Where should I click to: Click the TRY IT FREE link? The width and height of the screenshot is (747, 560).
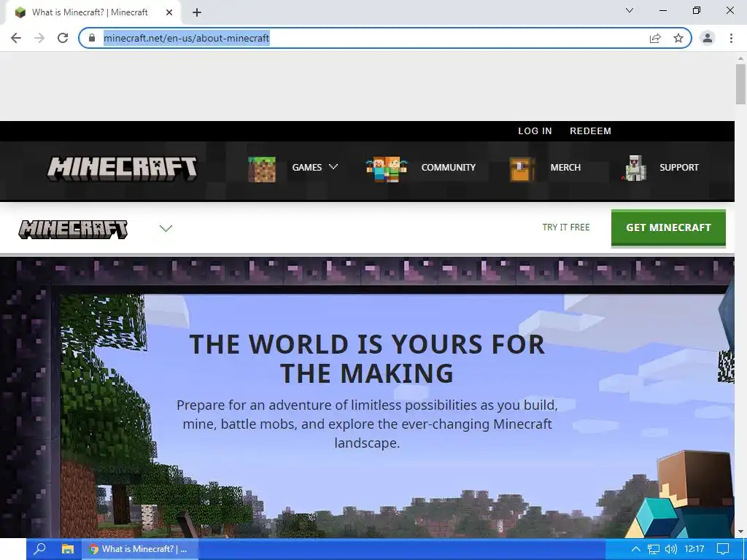click(566, 227)
